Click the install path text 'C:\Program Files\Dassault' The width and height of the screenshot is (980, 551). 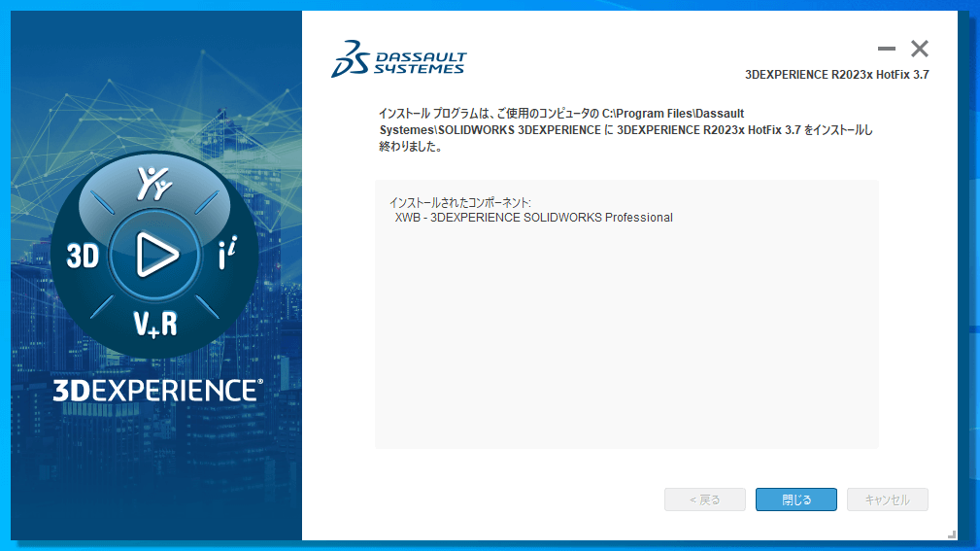[673, 114]
